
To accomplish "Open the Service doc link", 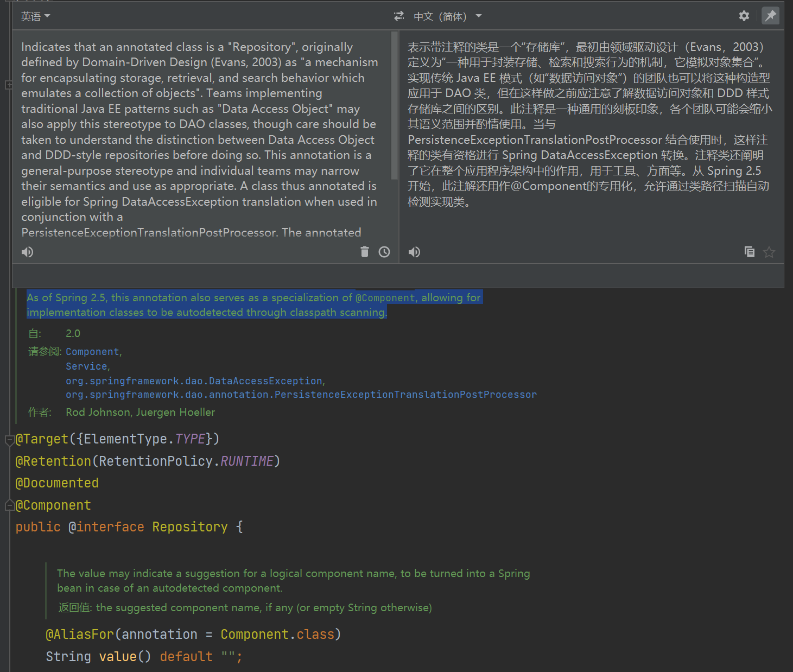I will click(x=86, y=366).
